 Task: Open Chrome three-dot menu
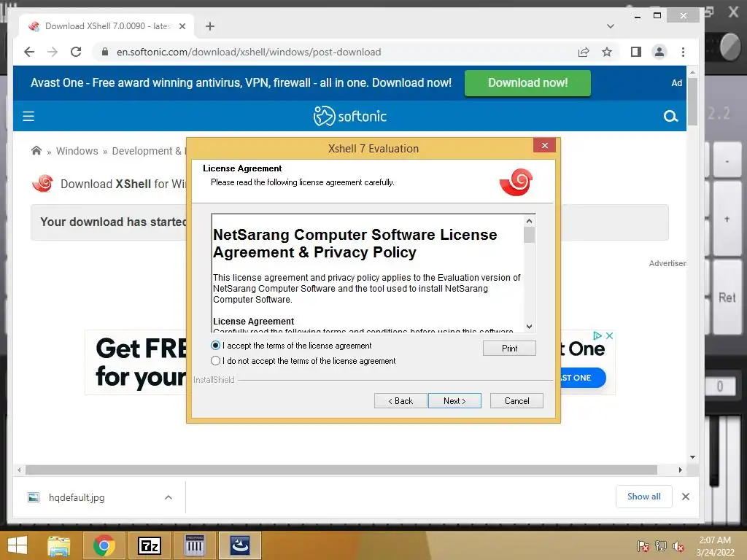pos(683,52)
